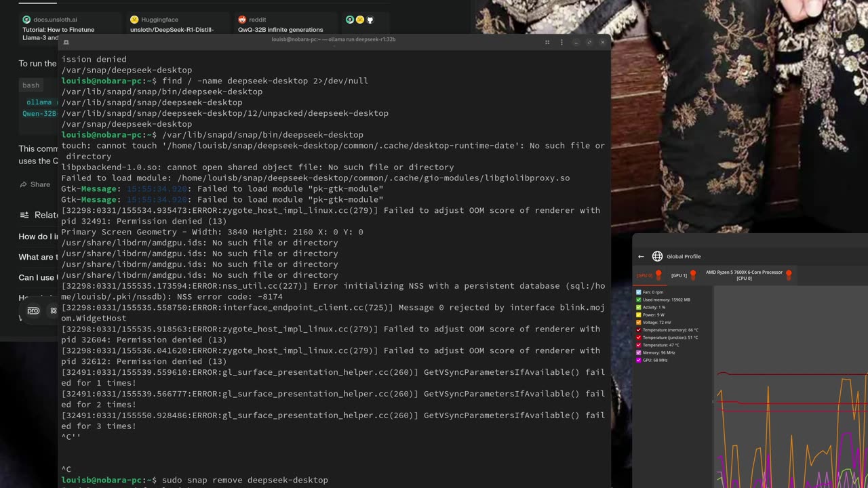Screen dimensions: 868x488
Task: Toggle the Temperature: 47 °C checkbox
Action: pos(639,345)
